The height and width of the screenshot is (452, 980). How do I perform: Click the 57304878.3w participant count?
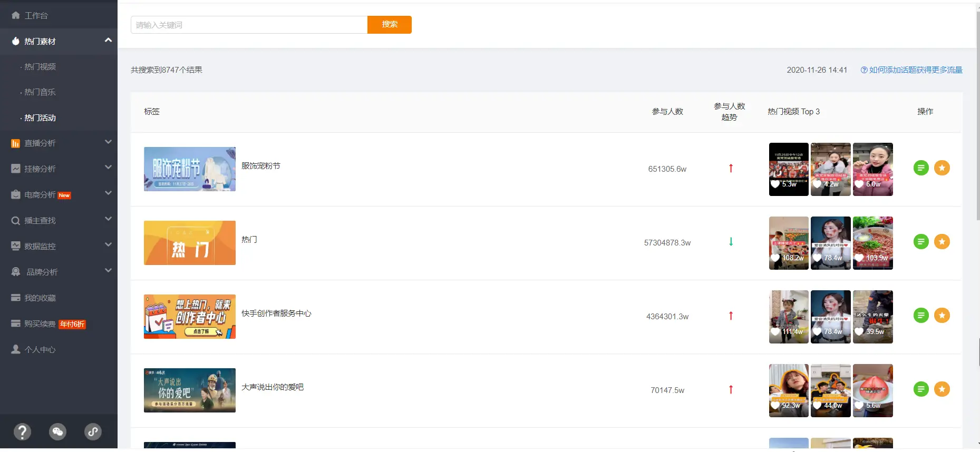(667, 243)
